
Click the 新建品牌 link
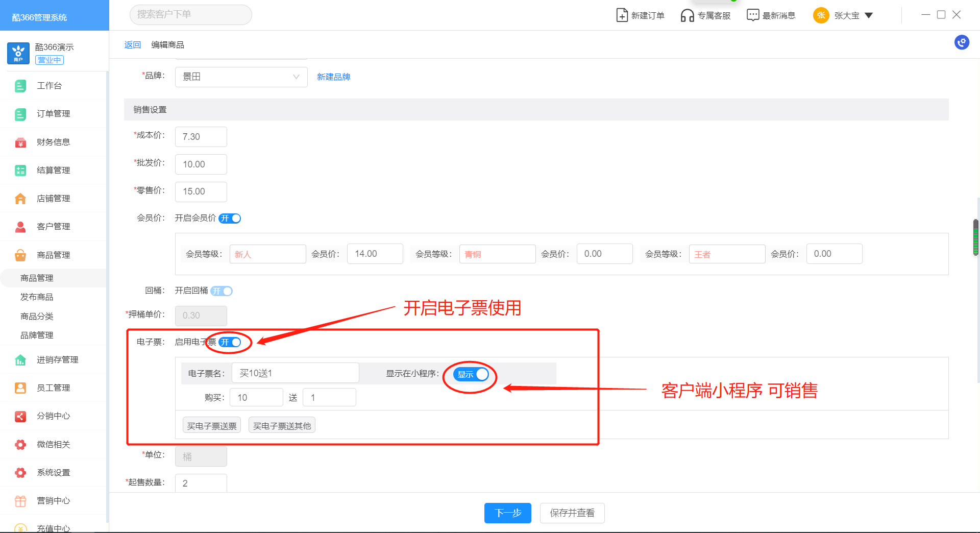coord(333,77)
